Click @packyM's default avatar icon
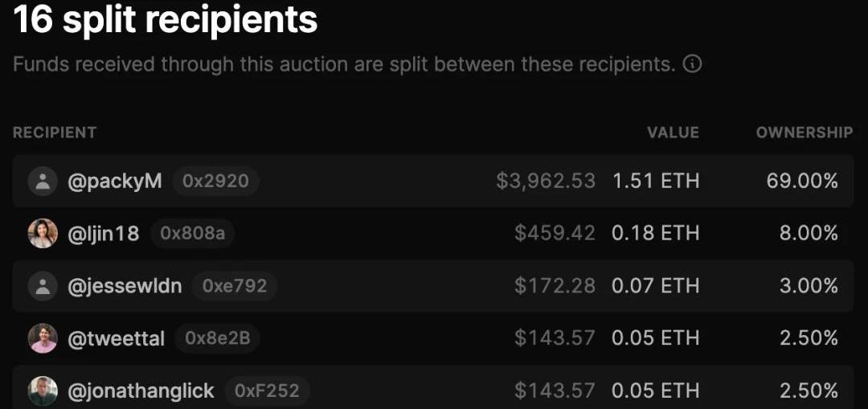The height and width of the screenshot is (409, 868). point(43,181)
